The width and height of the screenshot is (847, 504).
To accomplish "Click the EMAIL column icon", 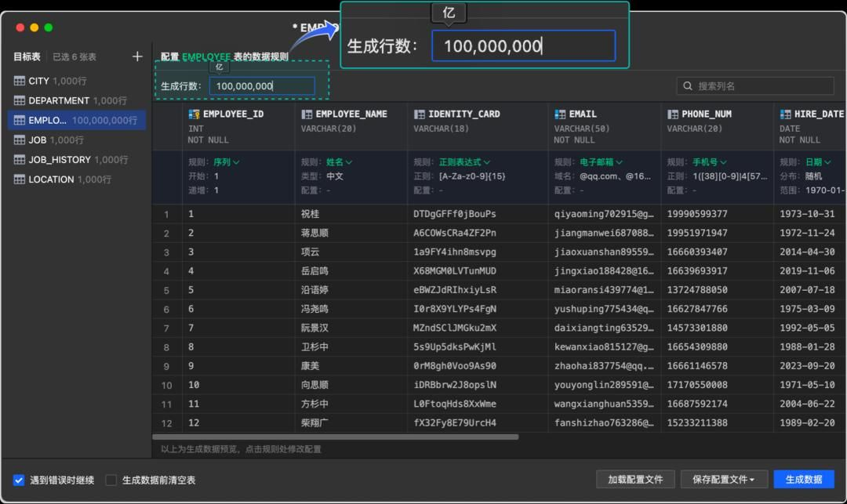I will pos(560,114).
